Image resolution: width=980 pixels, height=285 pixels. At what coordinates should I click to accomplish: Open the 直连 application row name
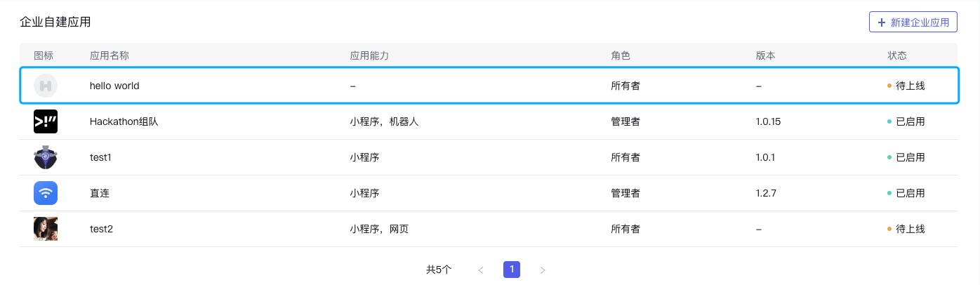[x=100, y=193]
